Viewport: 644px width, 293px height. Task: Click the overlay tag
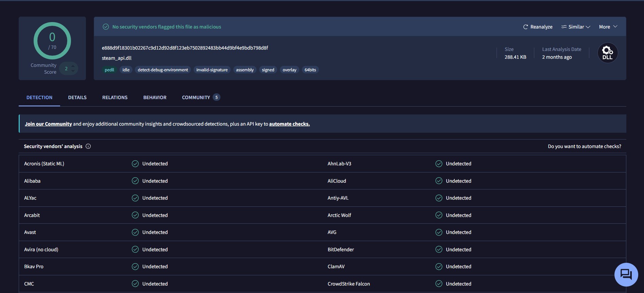[289, 70]
